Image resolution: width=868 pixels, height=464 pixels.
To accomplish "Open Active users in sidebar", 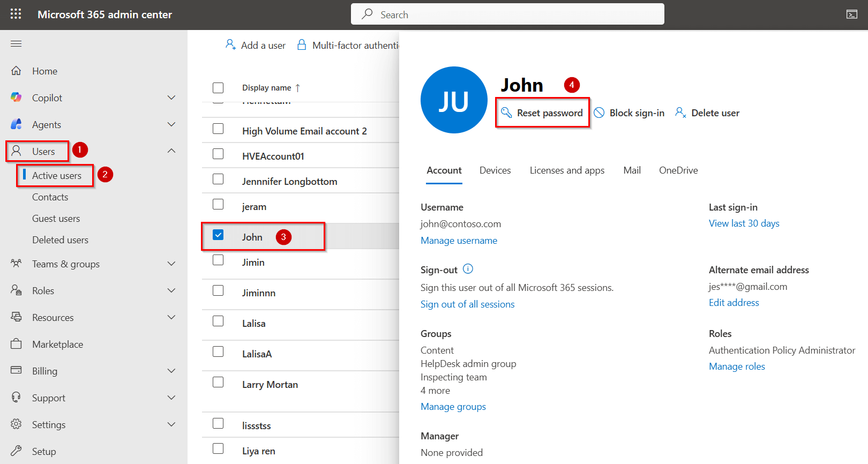I will pos(57,176).
